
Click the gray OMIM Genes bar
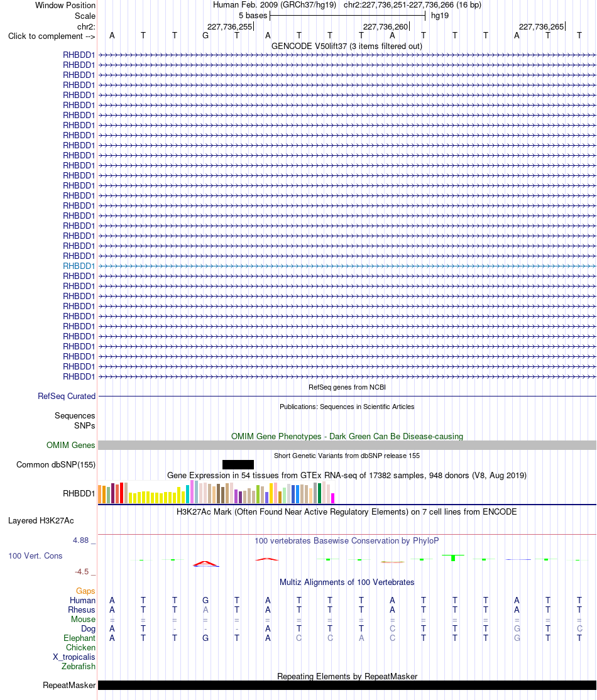(x=347, y=445)
